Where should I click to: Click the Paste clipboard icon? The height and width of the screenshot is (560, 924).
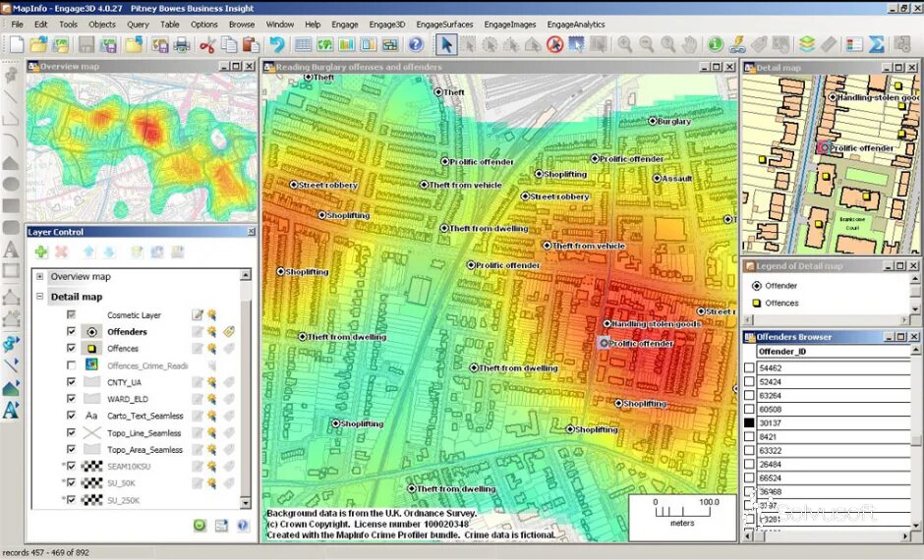click(251, 45)
